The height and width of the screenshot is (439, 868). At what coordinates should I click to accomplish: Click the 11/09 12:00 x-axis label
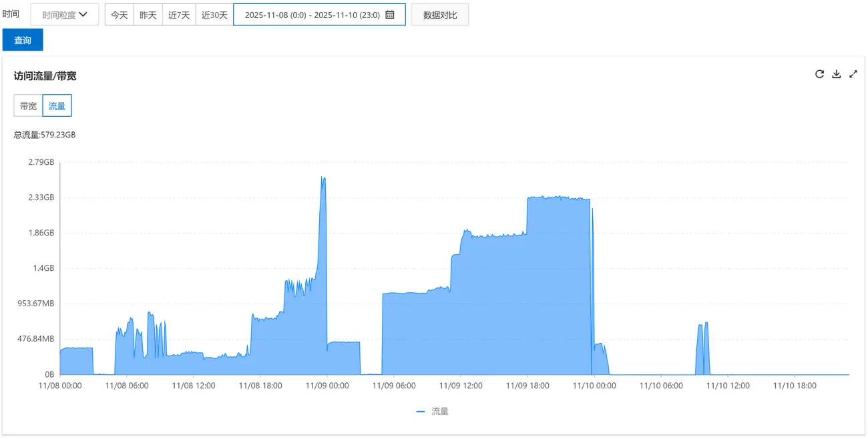(460, 386)
